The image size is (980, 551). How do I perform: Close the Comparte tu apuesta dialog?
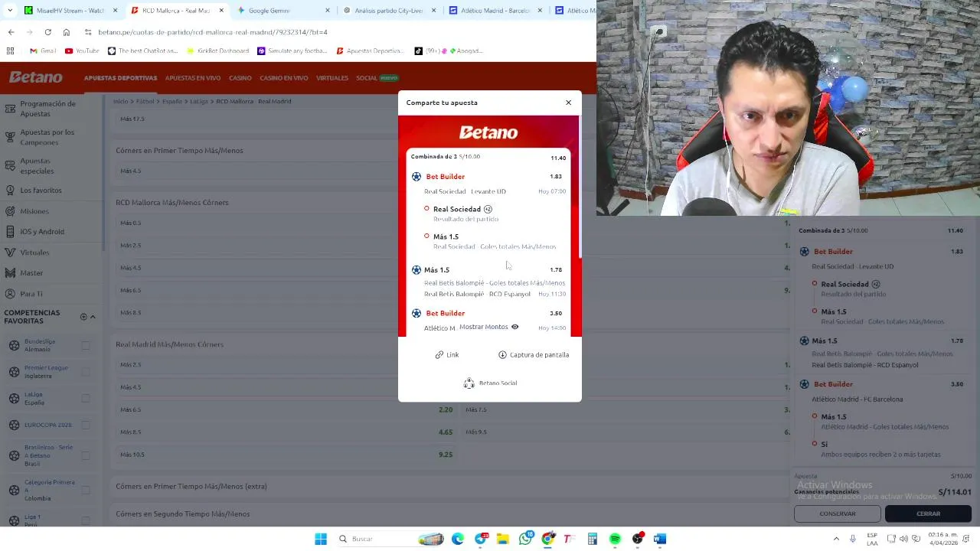pos(568,103)
